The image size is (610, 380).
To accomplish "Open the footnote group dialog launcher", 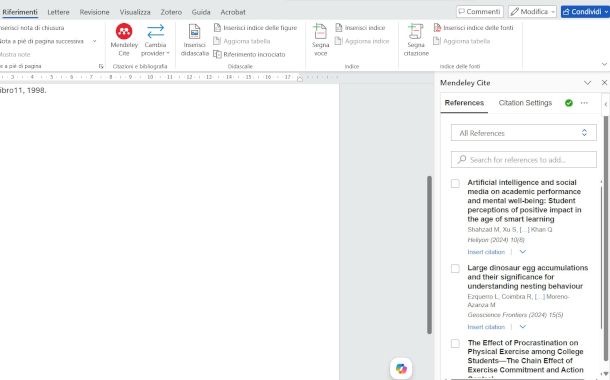I will click(101, 66).
